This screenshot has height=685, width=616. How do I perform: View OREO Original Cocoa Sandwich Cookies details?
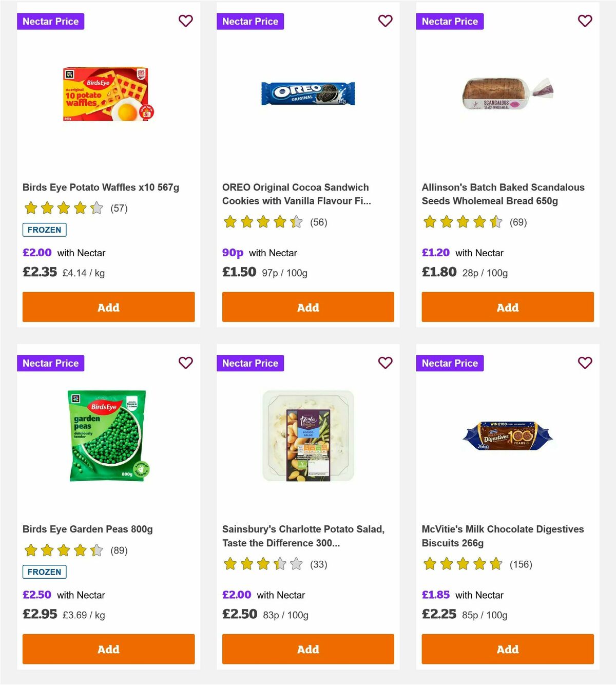pyautogui.click(x=295, y=194)
